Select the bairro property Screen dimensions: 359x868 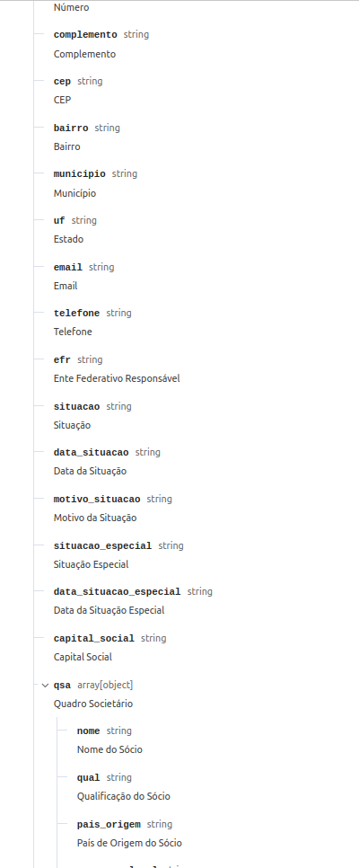pos(71,128)
